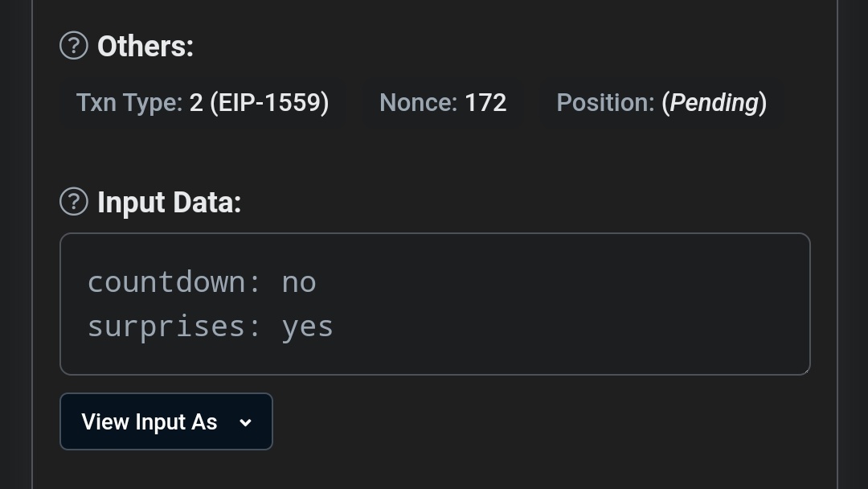This screenshot has height=489, width=868.
Task: Click the text box resize handle corner
Action: click(x=805, y=369)
